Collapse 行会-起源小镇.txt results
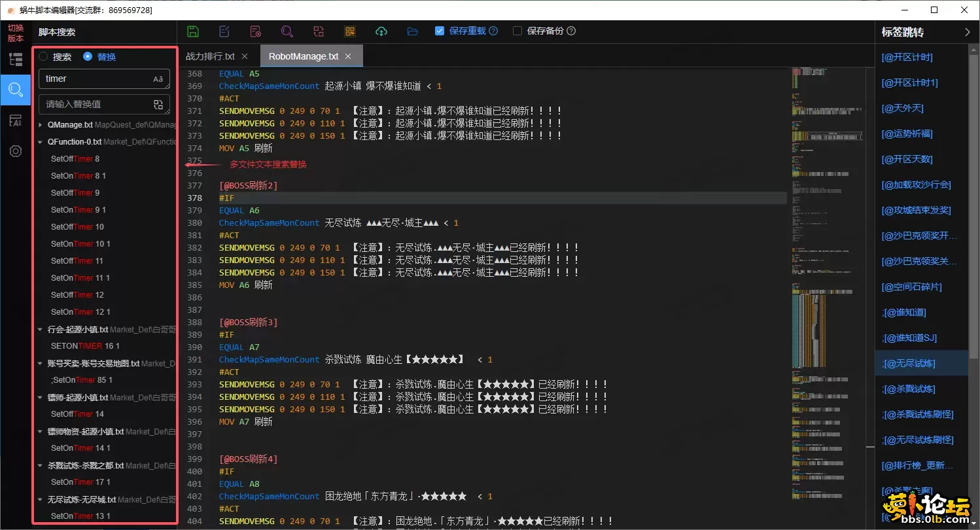Viewport: 980px width, 530px height. point(41,330)
